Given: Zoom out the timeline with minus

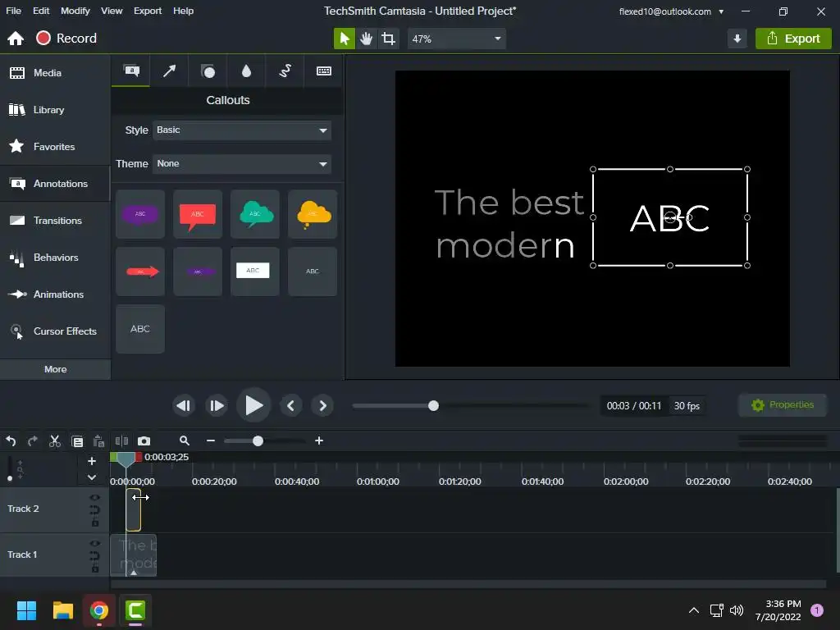Looking at the screenshot, I should (211, 441).
